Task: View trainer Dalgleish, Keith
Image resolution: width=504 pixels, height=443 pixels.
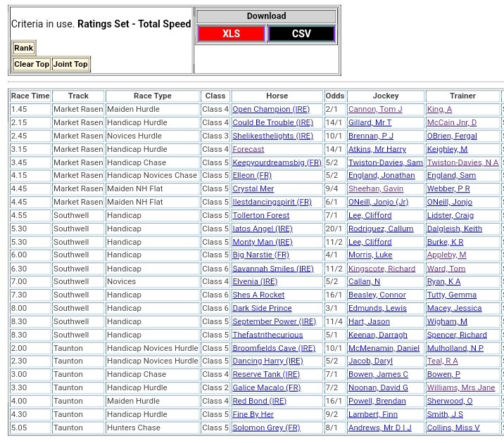Action: coord(455,229)
